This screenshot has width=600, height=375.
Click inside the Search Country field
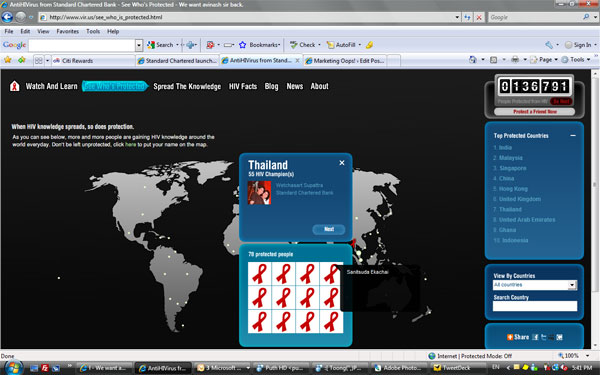535,306
